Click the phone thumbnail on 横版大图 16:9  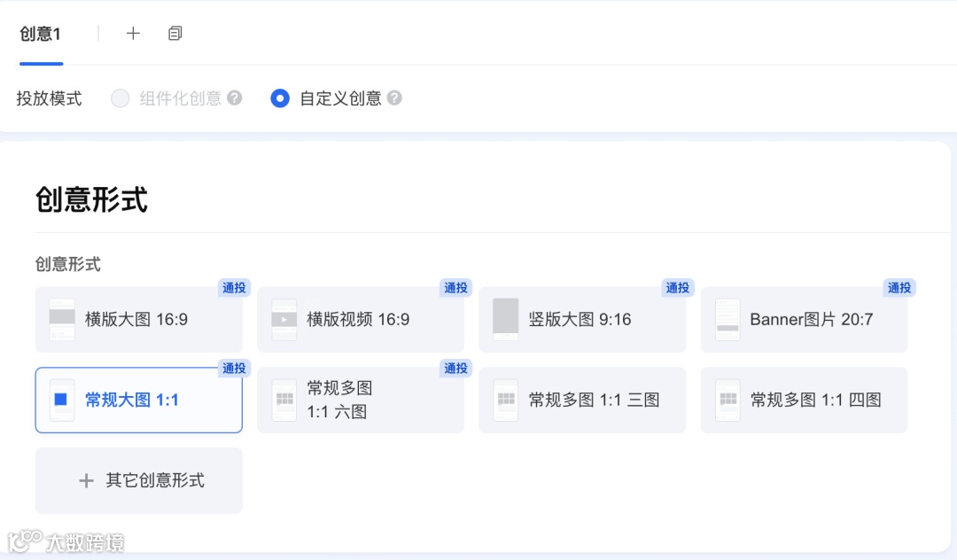coord(62,319)
